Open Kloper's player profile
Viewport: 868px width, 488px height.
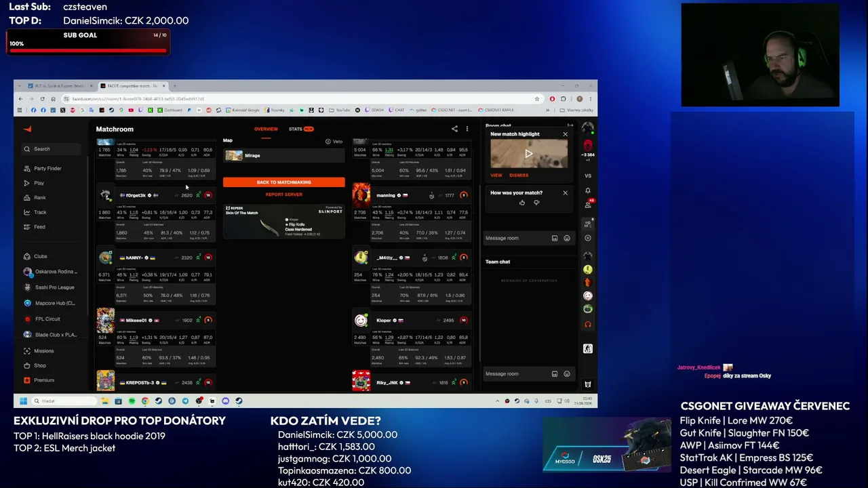(x=384, y=320)
